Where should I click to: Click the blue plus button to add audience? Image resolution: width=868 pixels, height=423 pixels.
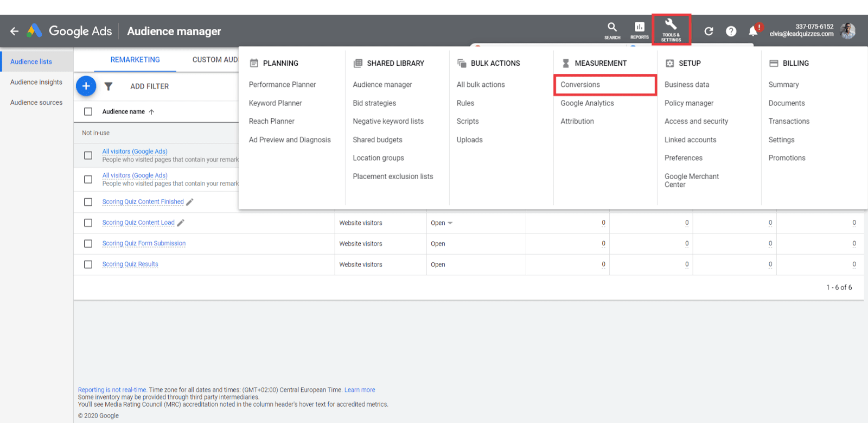[86, 86]
